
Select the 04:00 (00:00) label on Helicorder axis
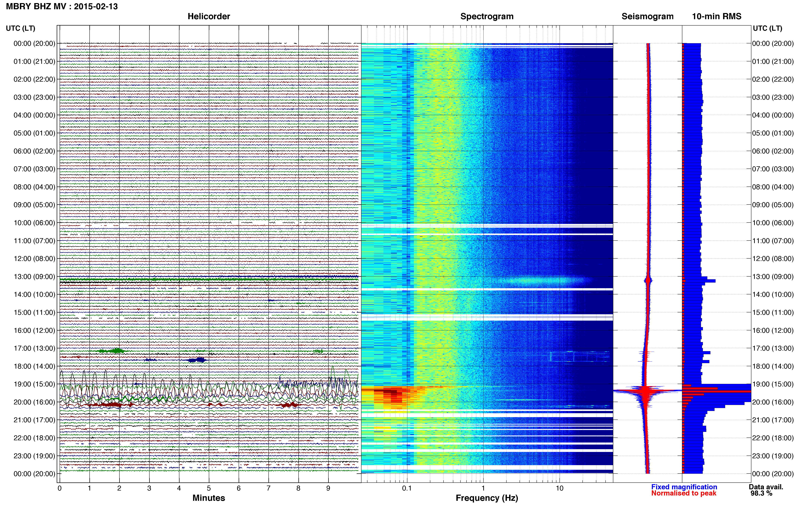34,115
